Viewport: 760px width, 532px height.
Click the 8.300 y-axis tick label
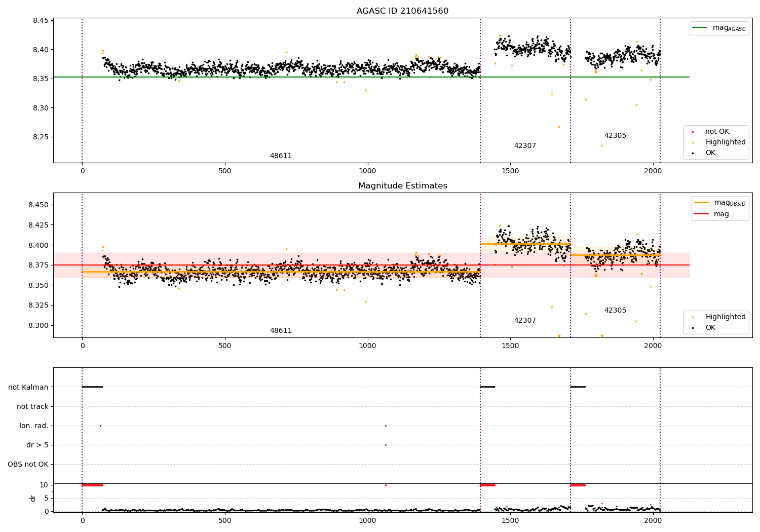click(39, 325)
